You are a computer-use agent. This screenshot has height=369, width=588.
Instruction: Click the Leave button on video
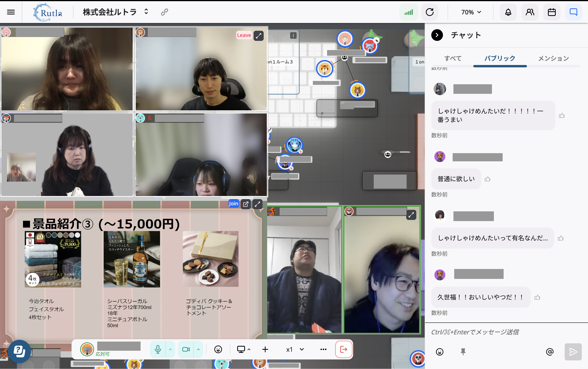pyautogui.click(x=244, y=35)
